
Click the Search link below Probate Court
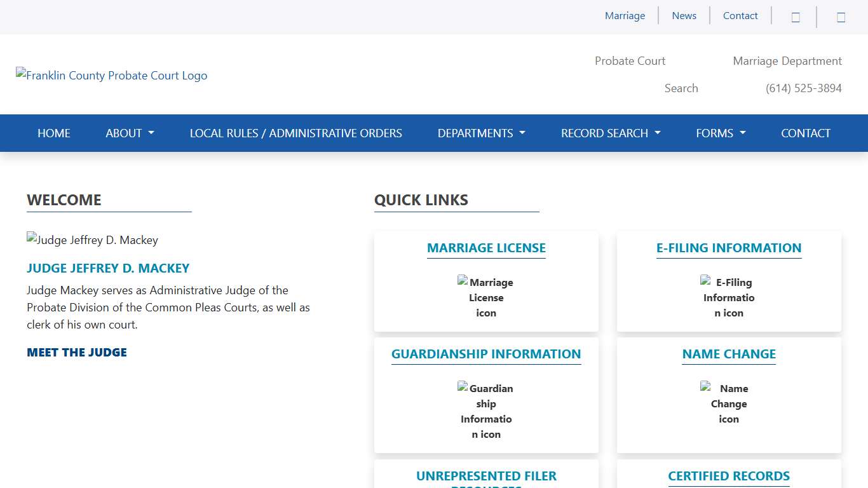(x=681, y=88)
